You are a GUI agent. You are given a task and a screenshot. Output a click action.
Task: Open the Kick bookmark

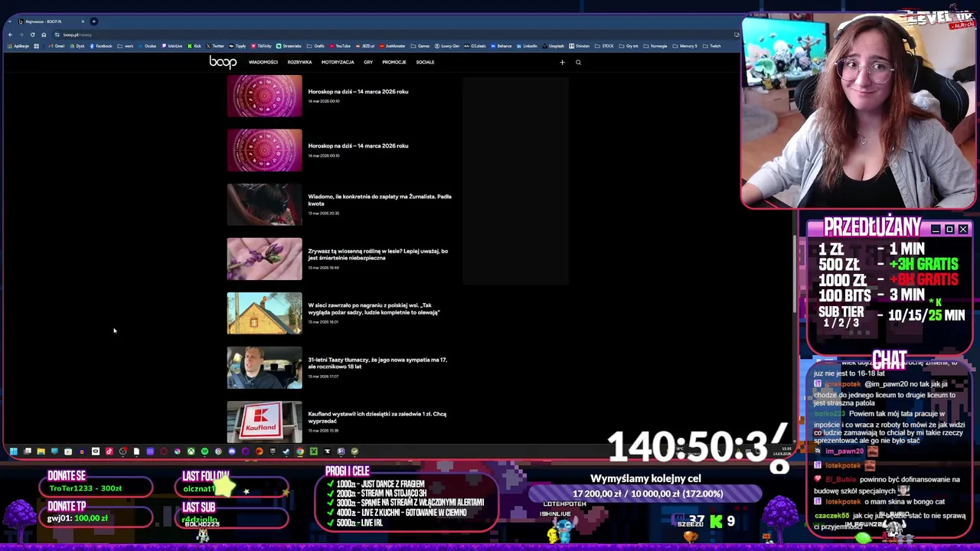[x=194, y=46]
